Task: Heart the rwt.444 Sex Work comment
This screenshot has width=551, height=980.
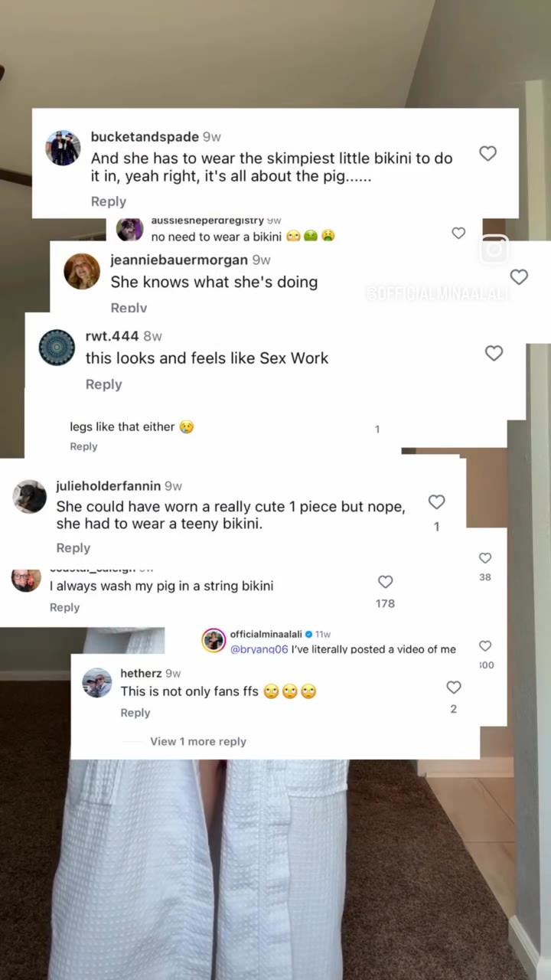Action: pos(494,353)
